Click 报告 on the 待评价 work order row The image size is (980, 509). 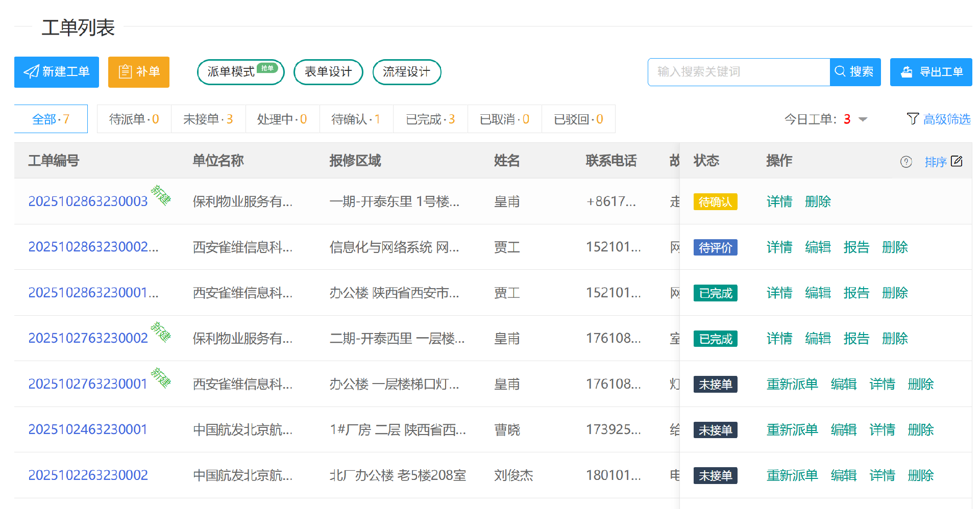(x=856, y=247)
